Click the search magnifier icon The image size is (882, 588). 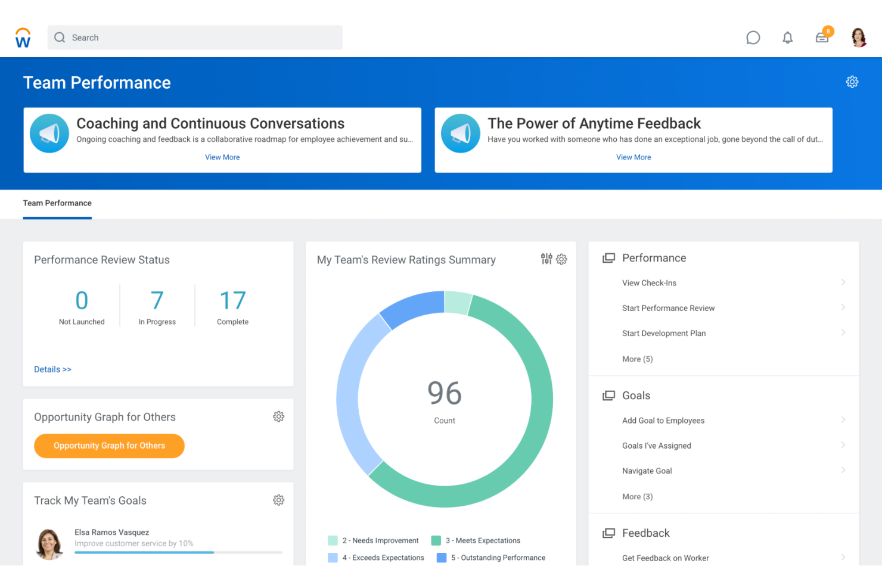[60, 38]
